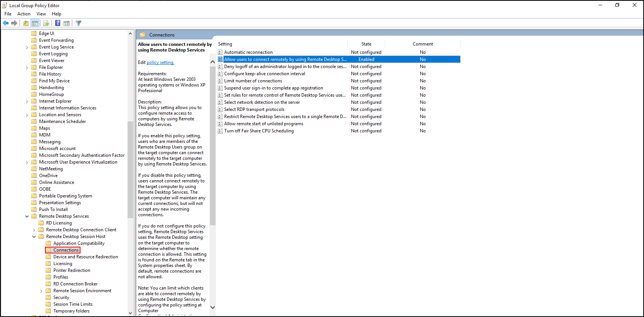Click the Filter funnel icon
This screenshot has height=317, width=644.
[x=78, y=23]
